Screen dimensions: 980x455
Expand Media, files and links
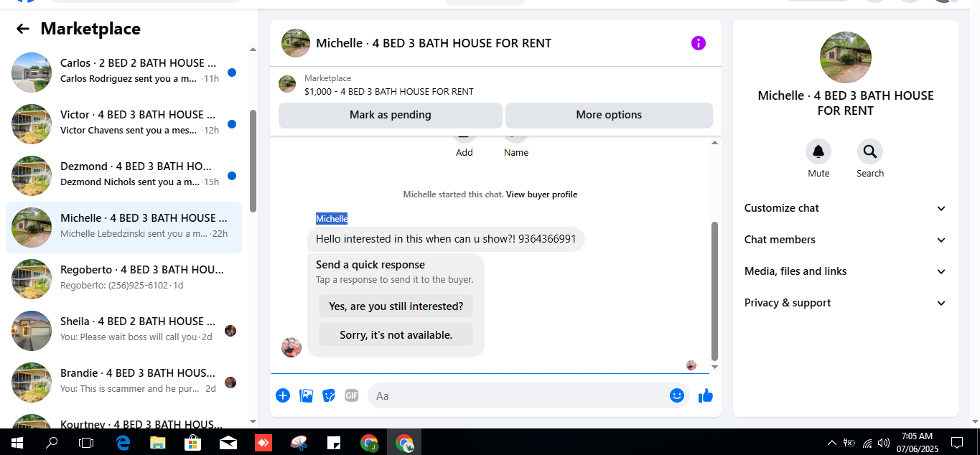(x=846, y=271)
